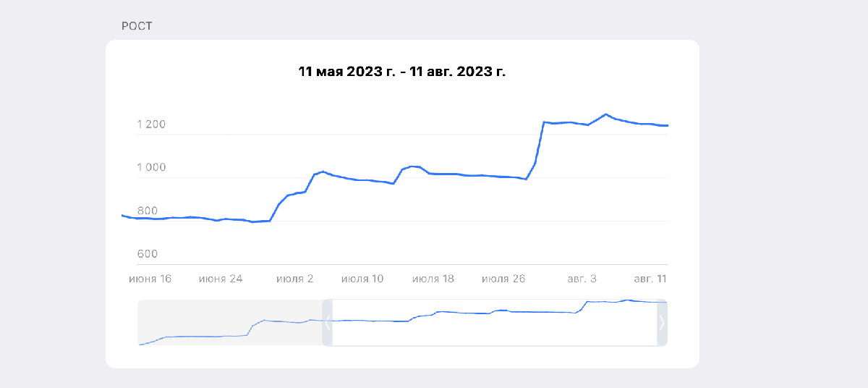Click the date range title 11 мая 2023
The height and width of the screenshot is (388, 868).
[x=402, y=72]
